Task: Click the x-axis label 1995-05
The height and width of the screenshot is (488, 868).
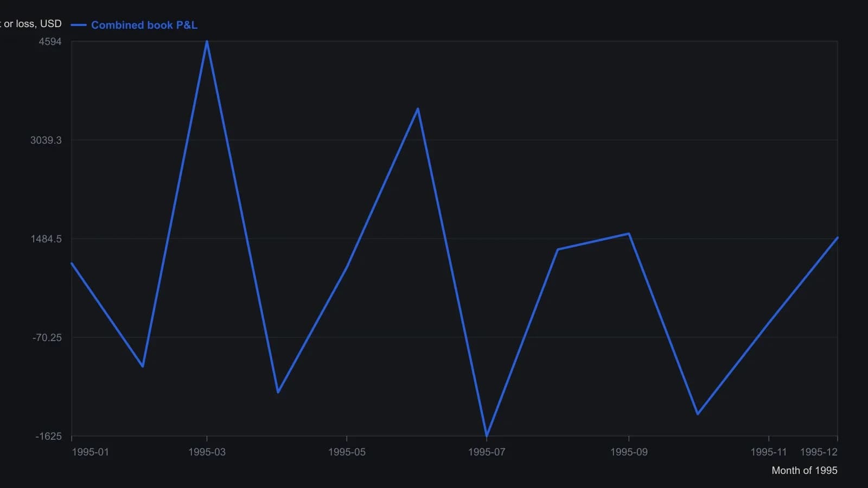Action: 347,452
